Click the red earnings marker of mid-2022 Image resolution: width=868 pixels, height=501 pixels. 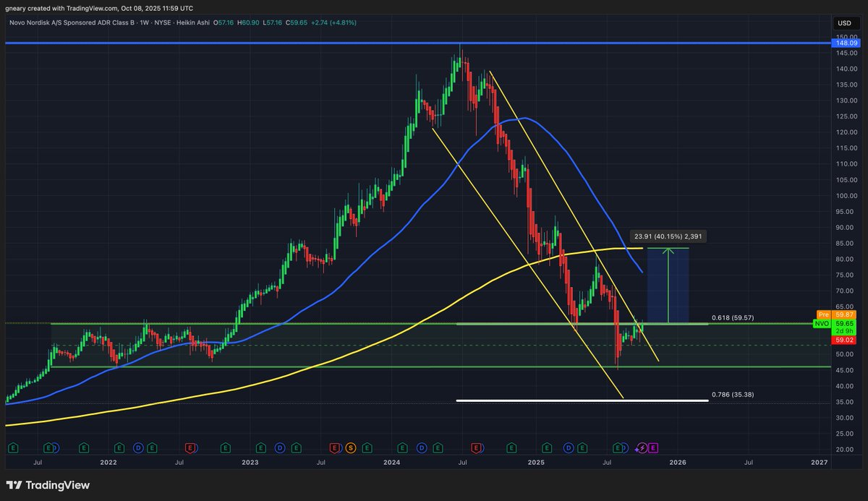[x=190, y=448]
